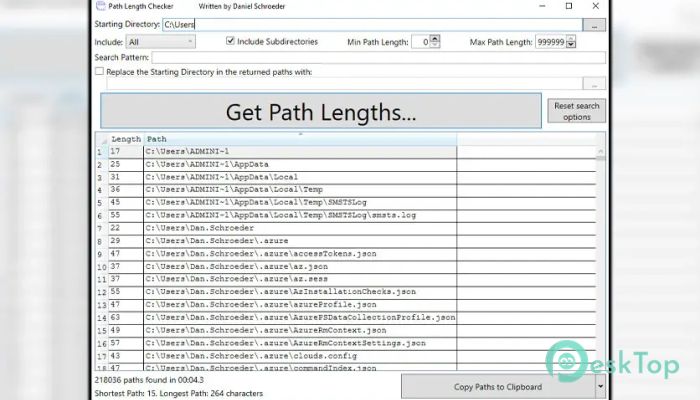Select the AzureRmContextSettings.json path row
The image size is (700, 400).
pyautogui.click(x=300, y=343)
